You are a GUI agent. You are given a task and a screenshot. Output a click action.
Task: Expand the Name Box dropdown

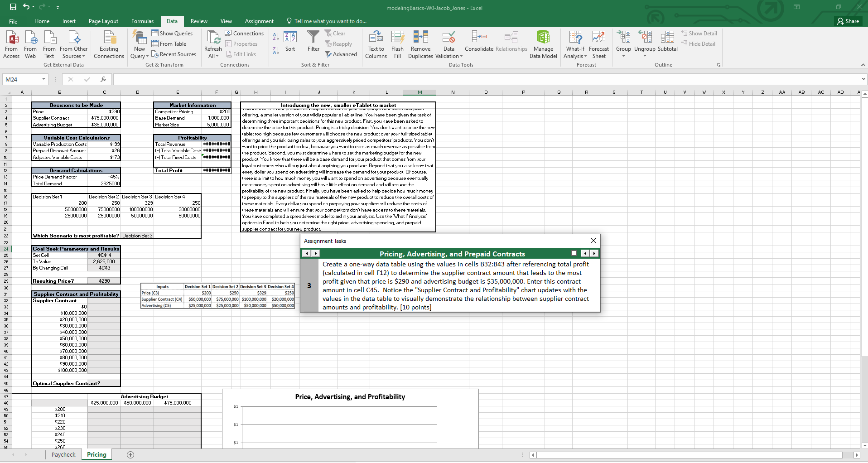click(x=43, y=79)
